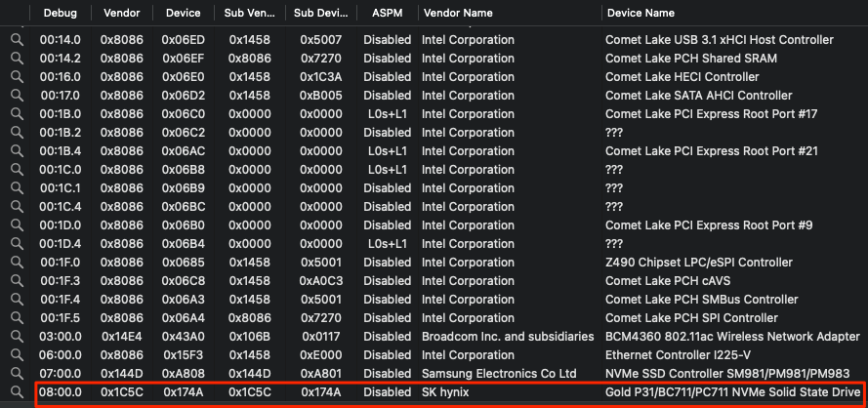Select BCM4360 802.11ac Wireless Network Adapter
Viewport: 868px width, 408px height.
(732, 337)
